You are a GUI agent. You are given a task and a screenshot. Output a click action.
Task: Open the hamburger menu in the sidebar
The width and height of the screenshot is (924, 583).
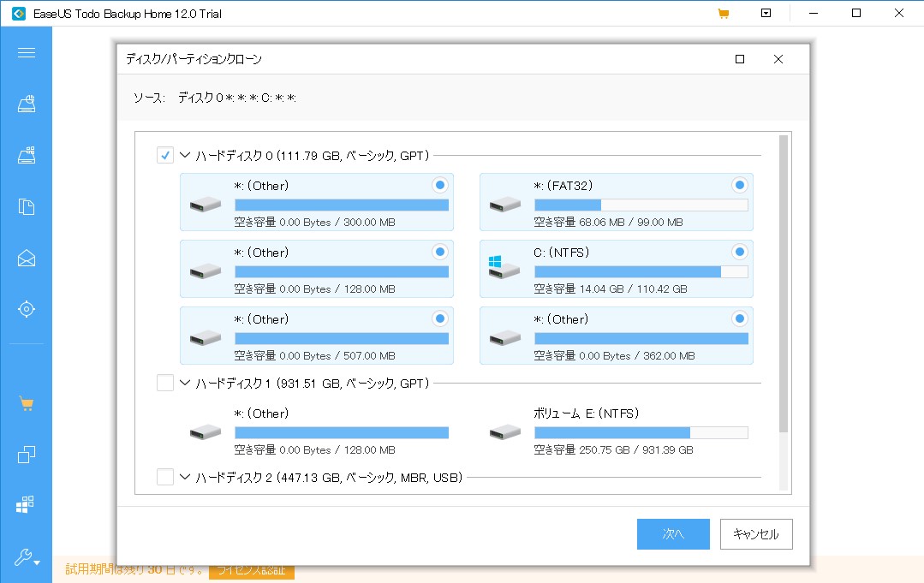tap(26, 53)
